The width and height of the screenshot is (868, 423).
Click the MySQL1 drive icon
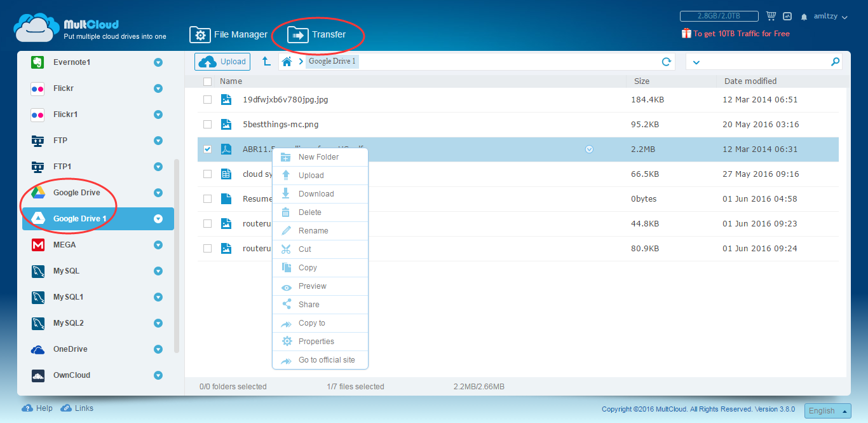37,297
